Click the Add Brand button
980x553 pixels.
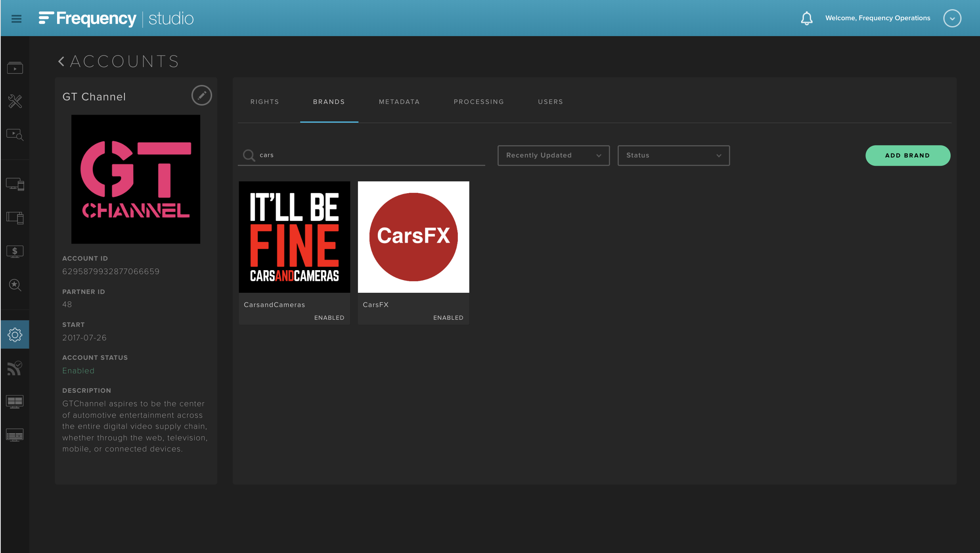click(x=908, y=156)
